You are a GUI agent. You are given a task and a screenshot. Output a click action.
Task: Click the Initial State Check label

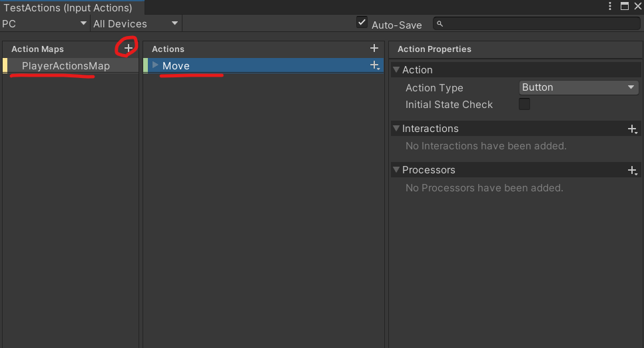pyautogui.click(x=449, y=105)
